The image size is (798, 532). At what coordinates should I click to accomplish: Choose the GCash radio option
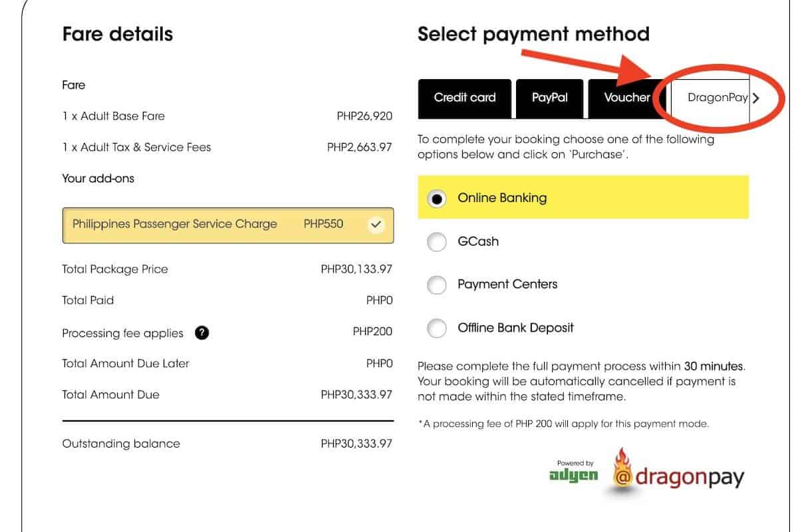[x=437, y=242]
